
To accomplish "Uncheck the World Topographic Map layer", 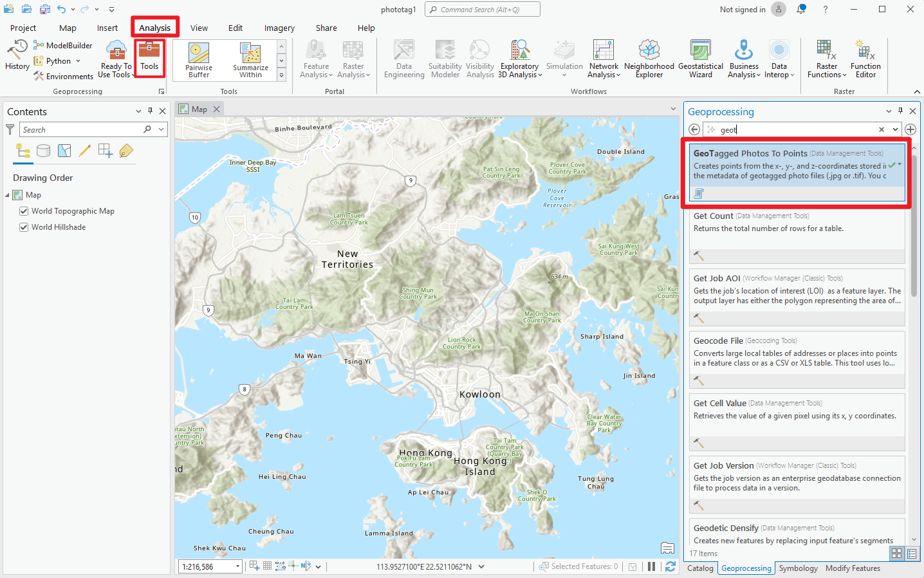I will tap(24, 210).
